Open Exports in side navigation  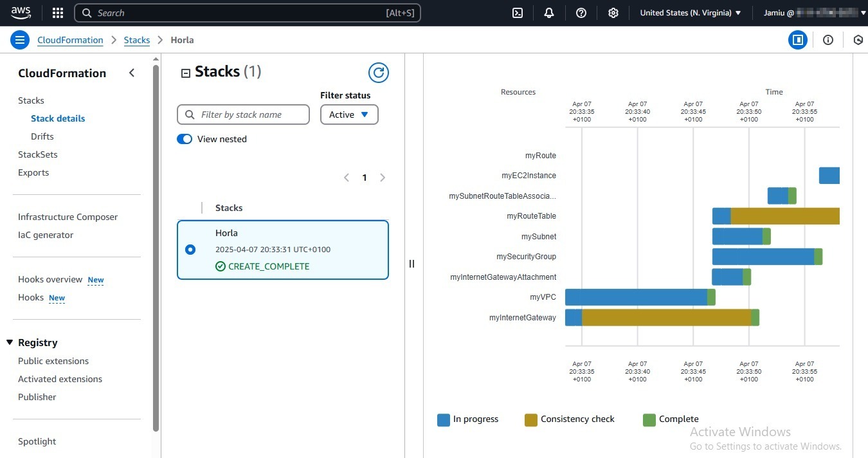click(x=33, y=172)
